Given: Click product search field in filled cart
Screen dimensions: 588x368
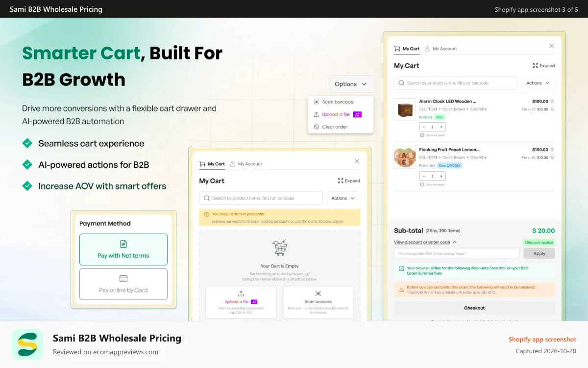Looking at the screenshot, I should coord(456,83).
